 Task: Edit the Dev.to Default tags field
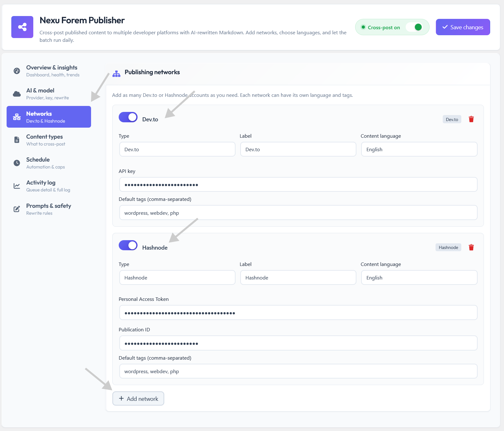pos(298,213)
